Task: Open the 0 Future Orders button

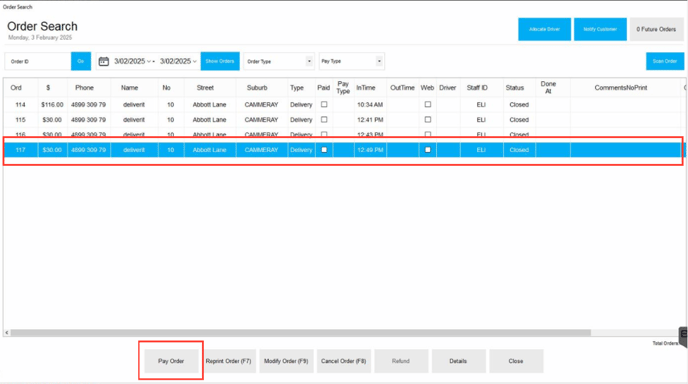Action: pyautogui.click(x=656, y=29)
